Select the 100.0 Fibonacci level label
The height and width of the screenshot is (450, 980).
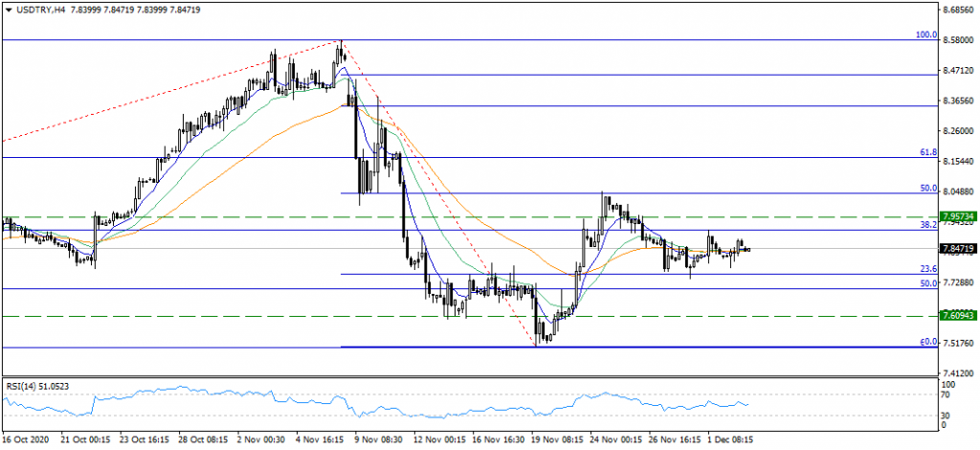tap(925, 34)
